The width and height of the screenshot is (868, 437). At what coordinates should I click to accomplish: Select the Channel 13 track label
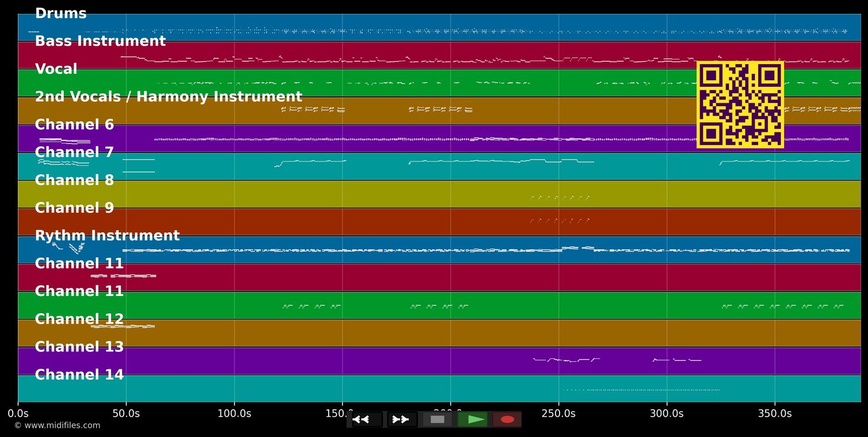tap(79, 347)
